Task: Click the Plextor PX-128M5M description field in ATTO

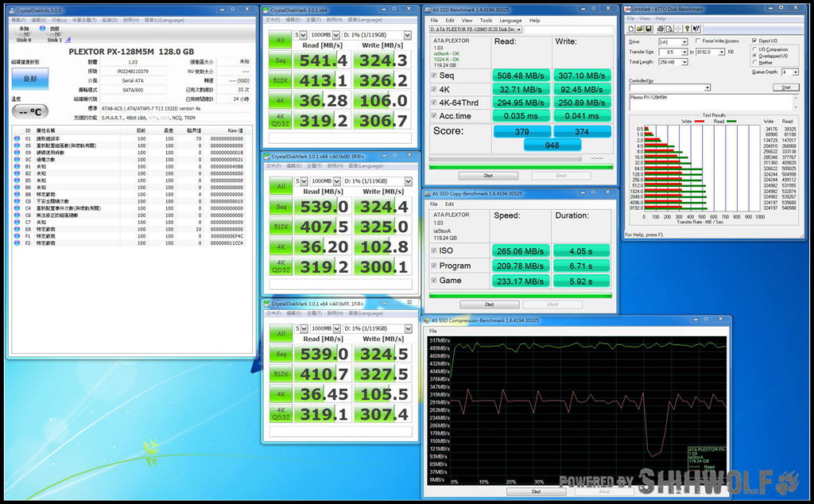Action: [x=711, y=103]
